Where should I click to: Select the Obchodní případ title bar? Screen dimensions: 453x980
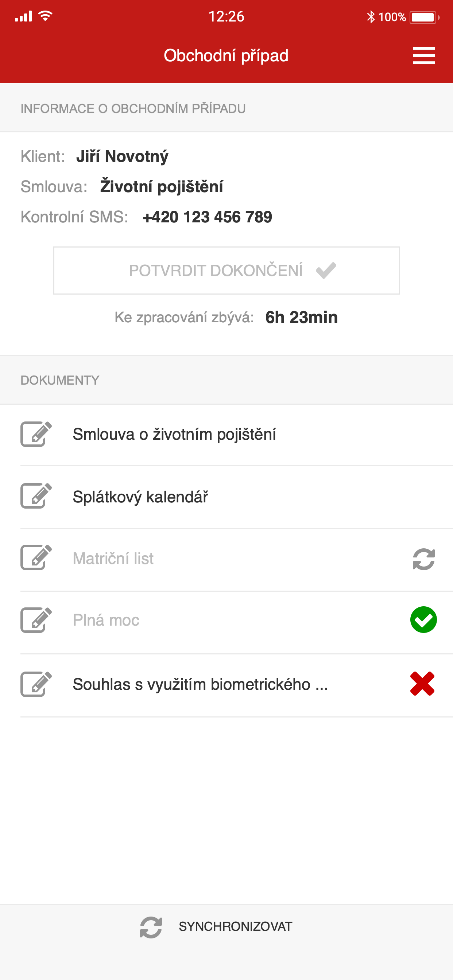click(226, 55)
